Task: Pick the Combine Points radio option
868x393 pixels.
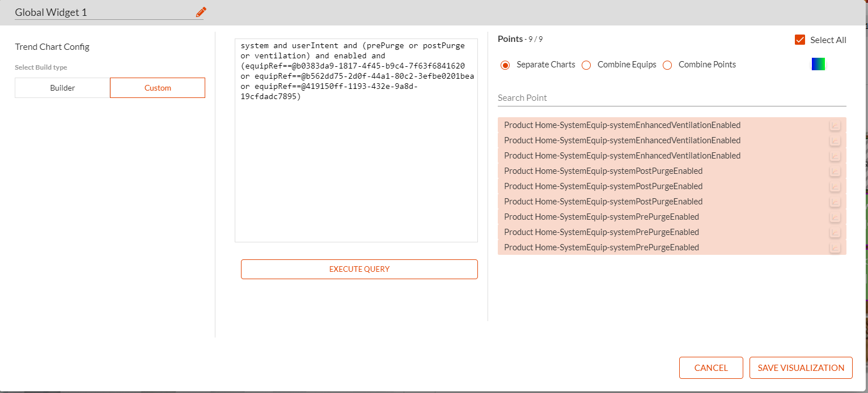Action: [x=667, y=65]
